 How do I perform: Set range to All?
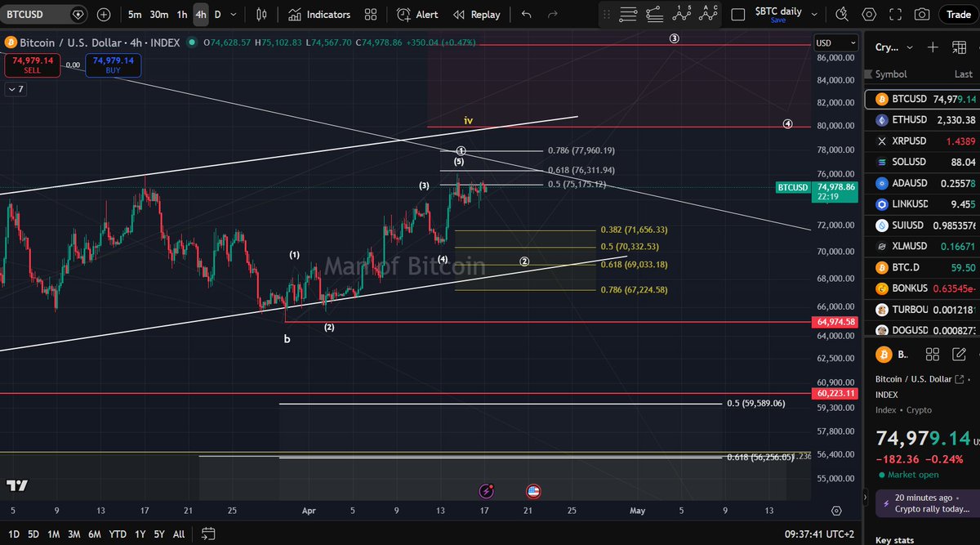pos(179,534)
